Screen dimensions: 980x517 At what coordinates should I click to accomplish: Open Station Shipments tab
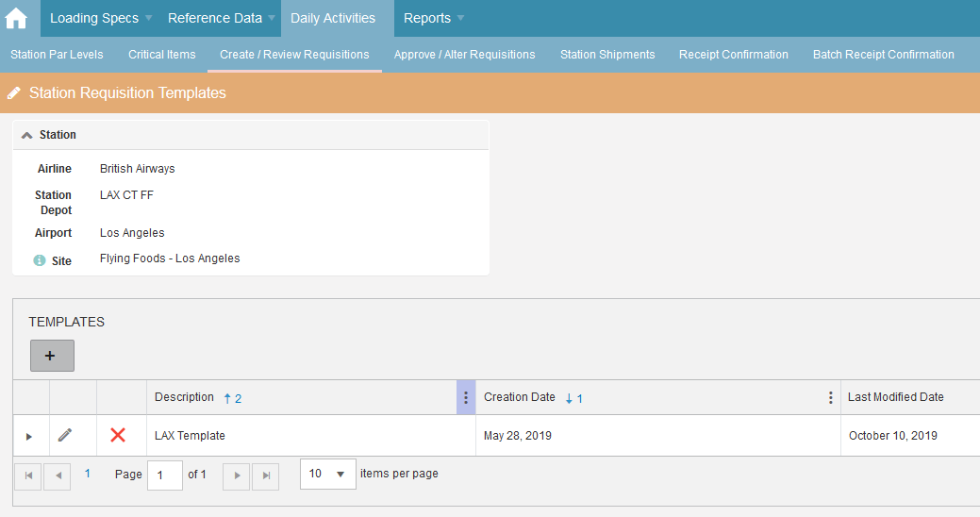607,55
